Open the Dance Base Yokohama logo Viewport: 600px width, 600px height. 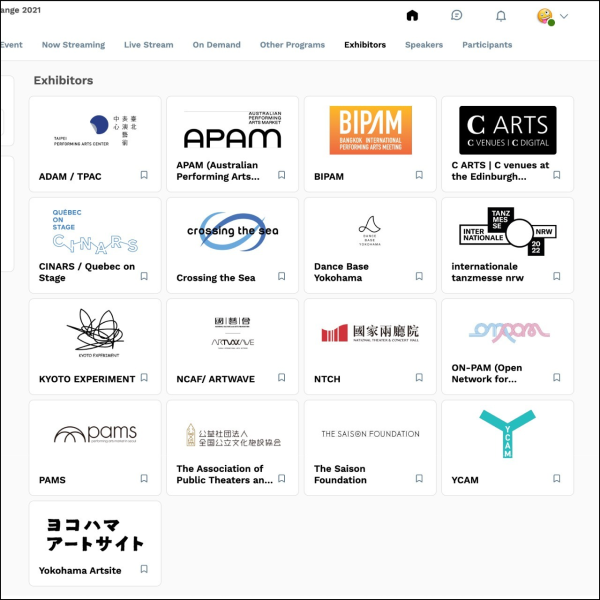point(370,230)
